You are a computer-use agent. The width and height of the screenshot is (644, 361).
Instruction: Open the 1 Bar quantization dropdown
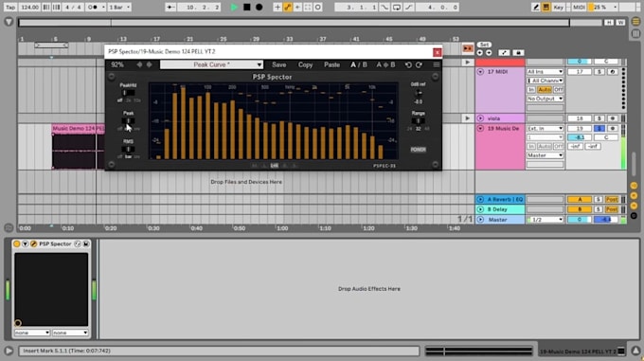119,7
